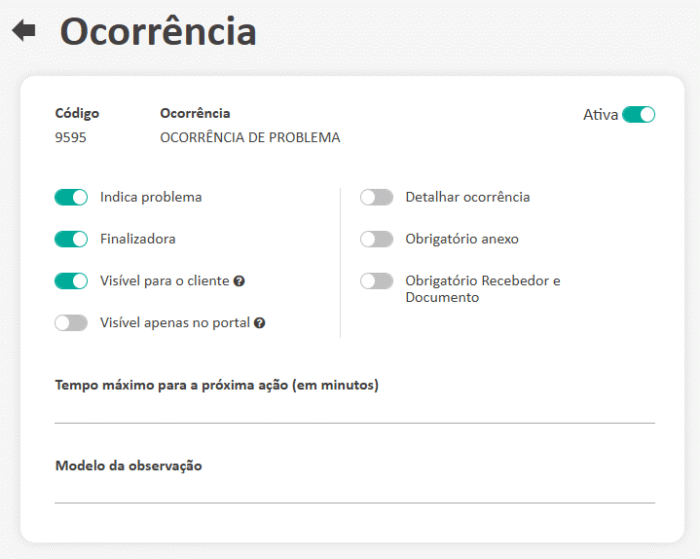Click the Finalizadora label text
700x559 pixels.
pos(138,239)
